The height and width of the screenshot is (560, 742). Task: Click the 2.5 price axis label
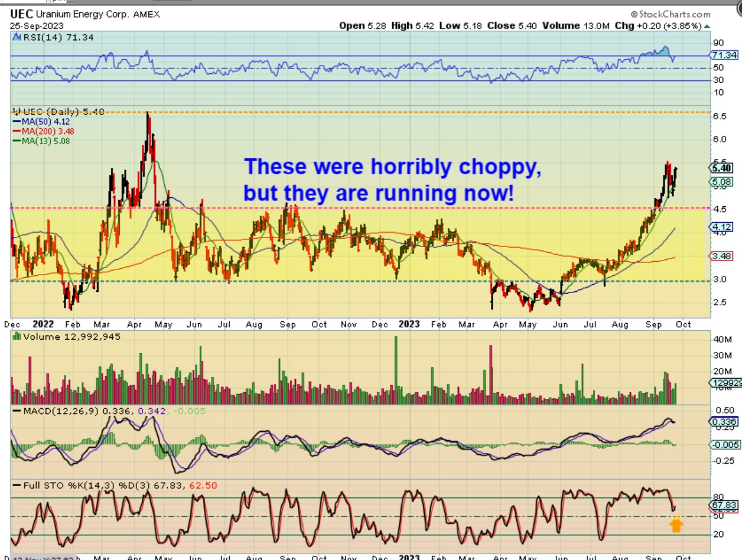pos(719,302)
